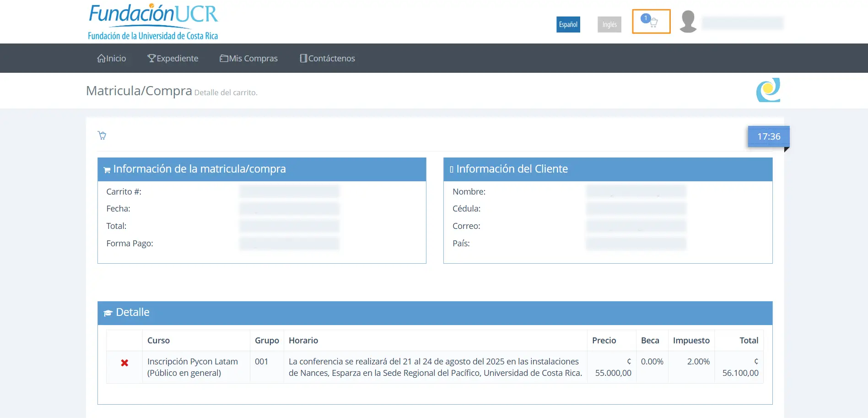Click the blue-yellow swirl logo icon

[x=768, y=90]
